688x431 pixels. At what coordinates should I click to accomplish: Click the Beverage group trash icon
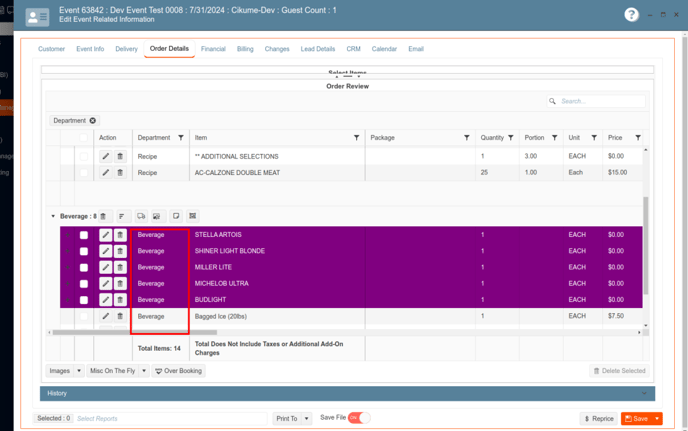tap(103, 216)
